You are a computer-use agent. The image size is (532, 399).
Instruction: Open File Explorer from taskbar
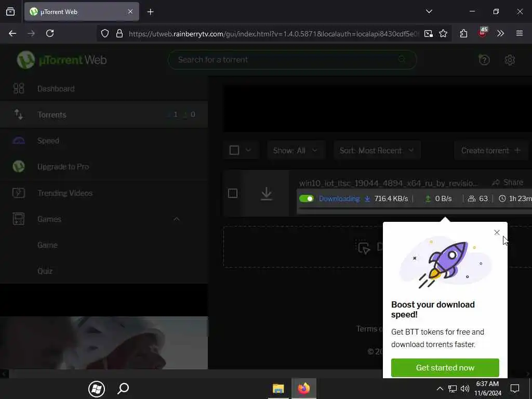(x=278, y=389)
